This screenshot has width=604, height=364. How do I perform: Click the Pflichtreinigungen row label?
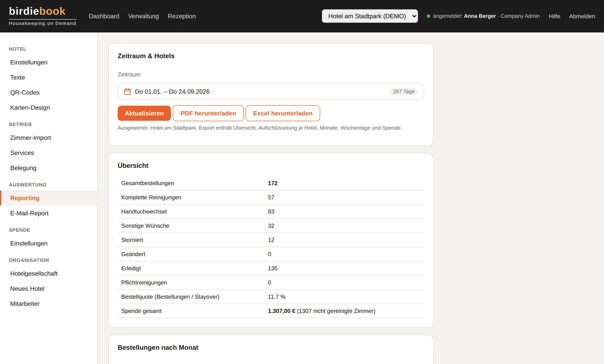click(144, 283)
